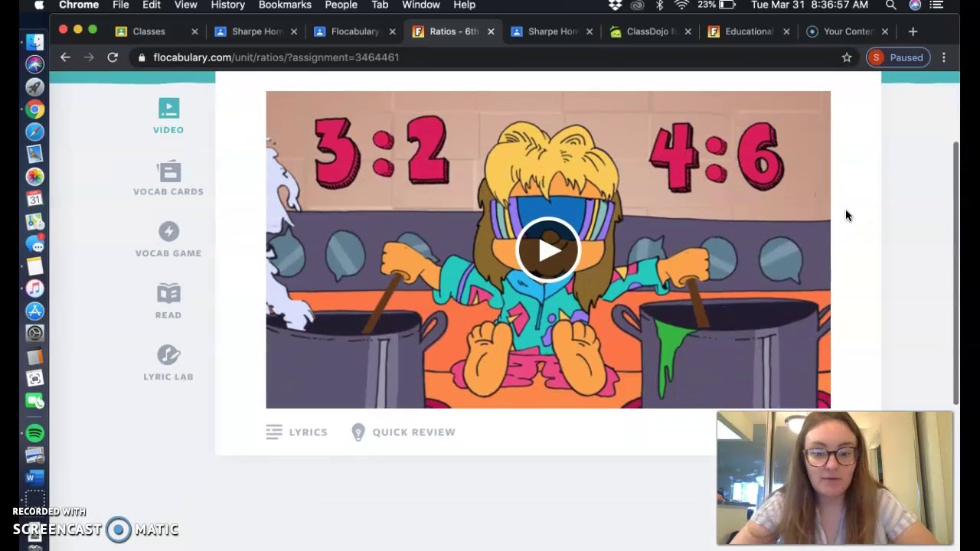Open the Vocab Cards icon

point(168,170)
